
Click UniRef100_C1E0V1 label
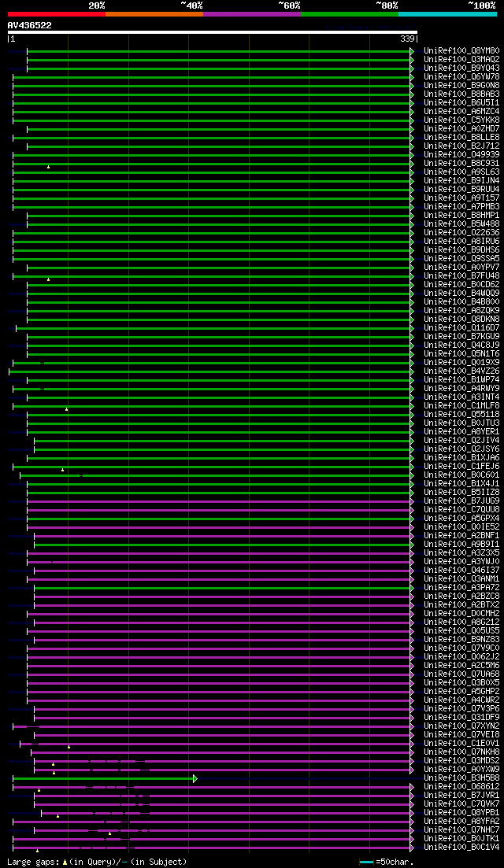click(461, 744)
